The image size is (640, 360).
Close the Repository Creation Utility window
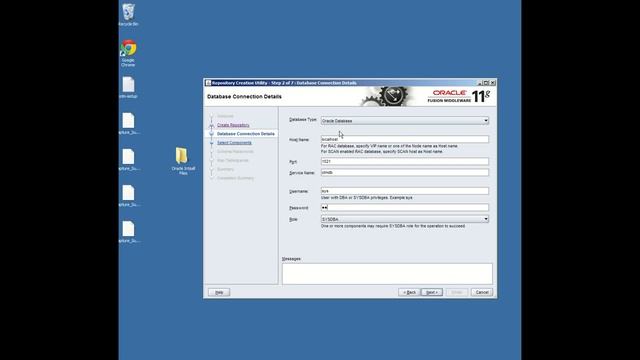click(493, 83)
